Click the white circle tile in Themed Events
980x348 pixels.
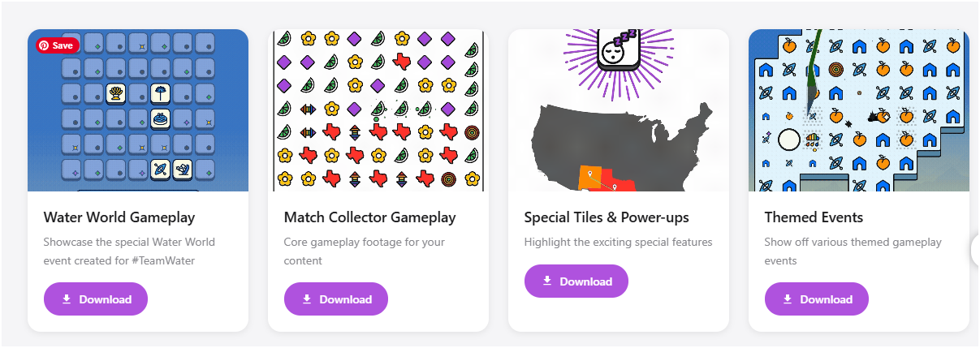tap(789, 140)
